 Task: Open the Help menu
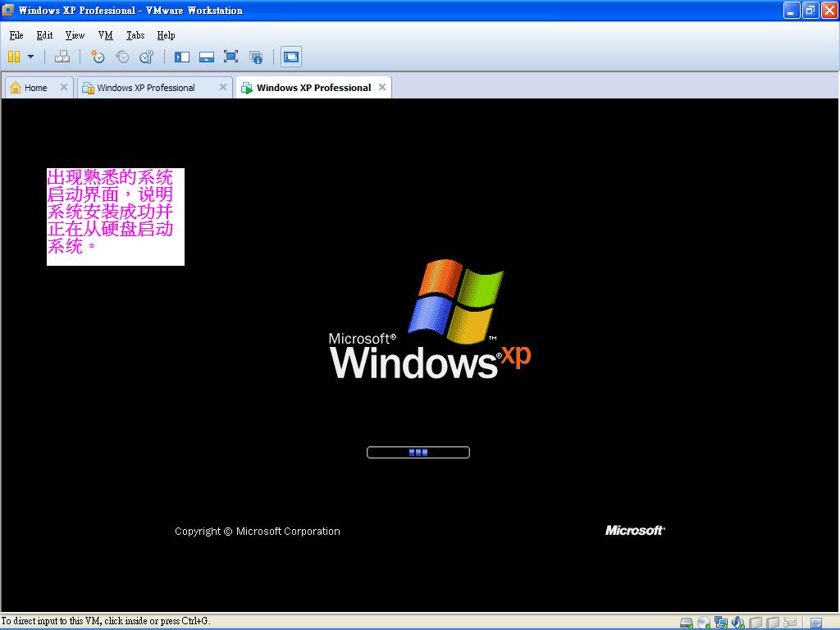coord(166,35)
